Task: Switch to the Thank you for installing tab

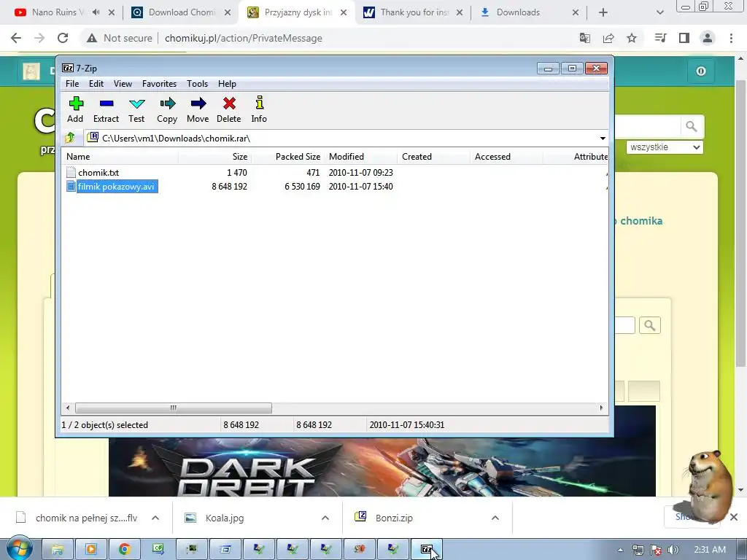Action: click(x=414, y=12)
